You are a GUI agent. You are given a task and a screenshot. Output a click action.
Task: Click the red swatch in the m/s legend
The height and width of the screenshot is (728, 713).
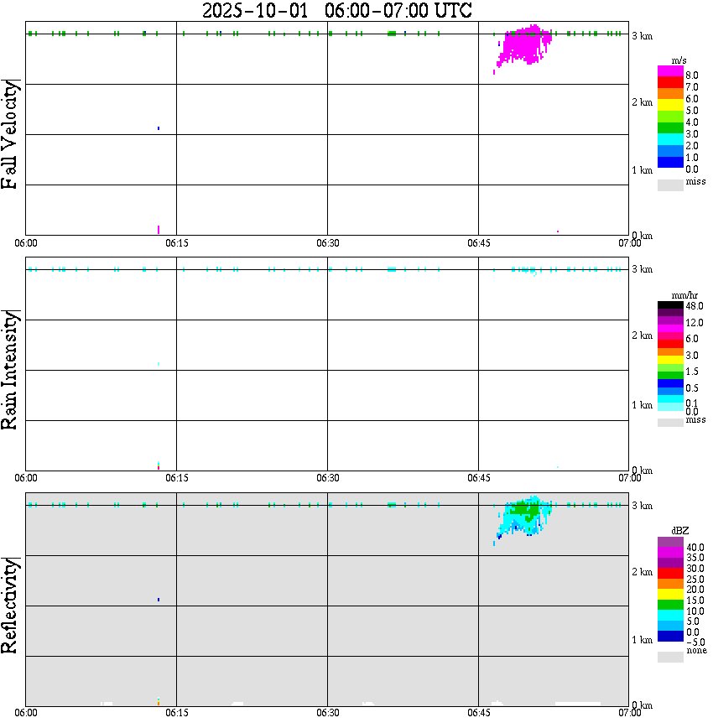click(x=670, y=83)
